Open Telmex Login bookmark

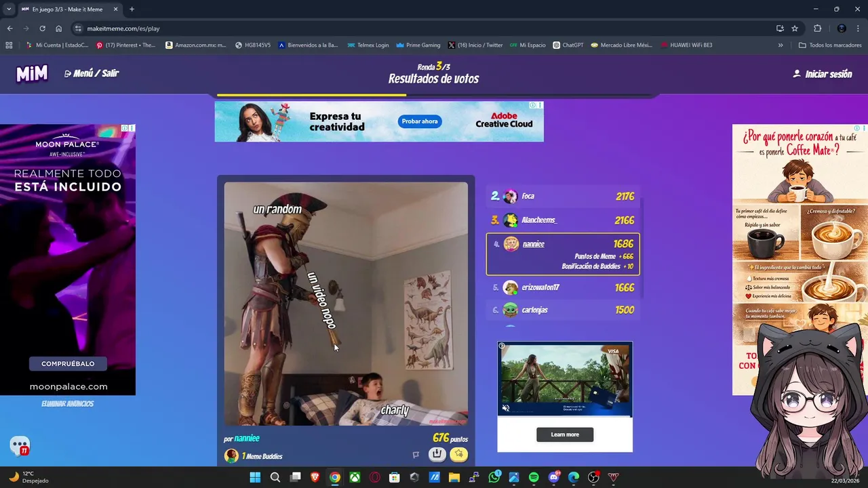pyautogui.click(x=368, y=45)
